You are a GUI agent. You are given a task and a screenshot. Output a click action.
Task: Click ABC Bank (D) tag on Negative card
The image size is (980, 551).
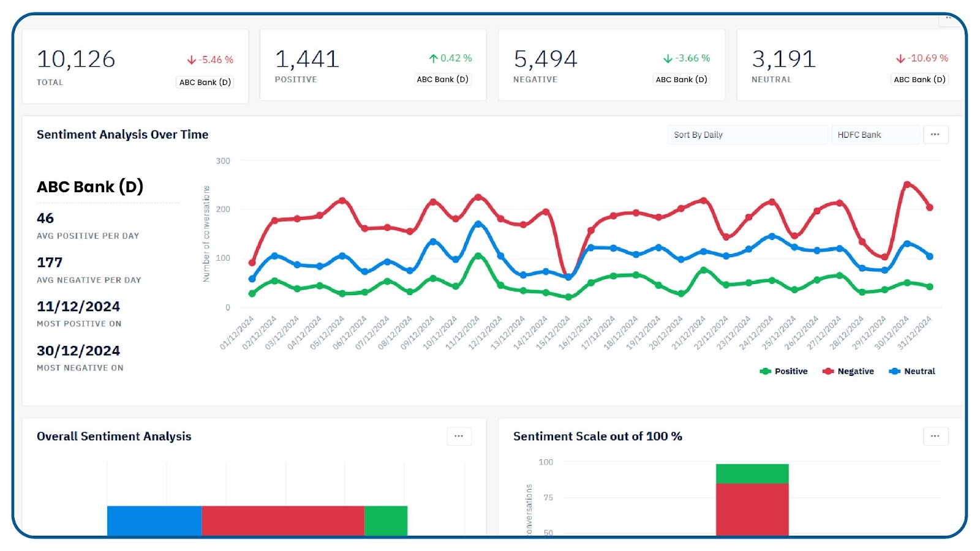681,79
